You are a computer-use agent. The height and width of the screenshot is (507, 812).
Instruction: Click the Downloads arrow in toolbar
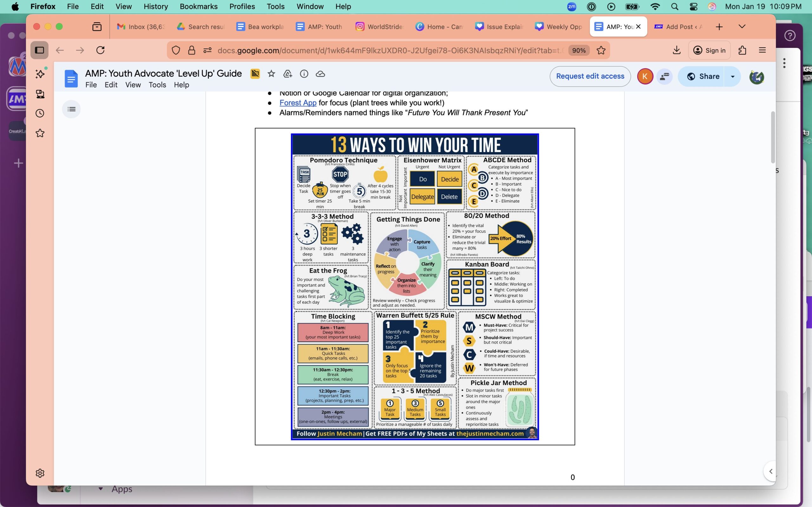coord(677,50)
